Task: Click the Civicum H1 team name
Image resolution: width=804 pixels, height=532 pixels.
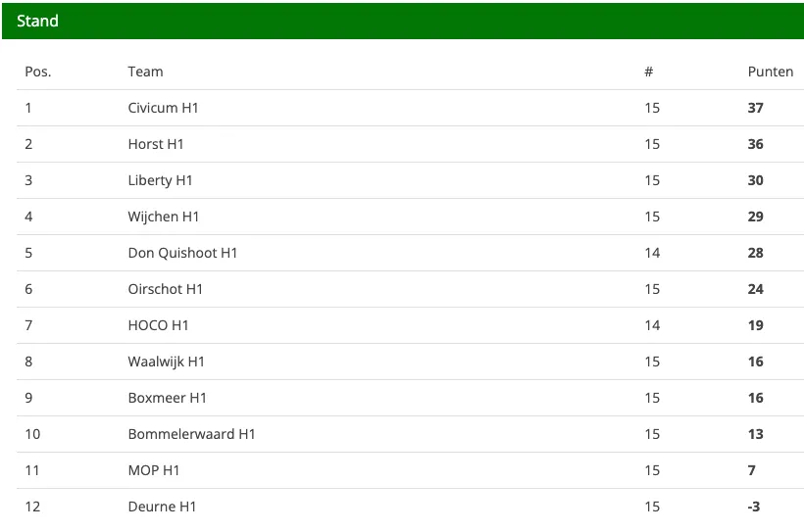Action: tap(163, 108)
